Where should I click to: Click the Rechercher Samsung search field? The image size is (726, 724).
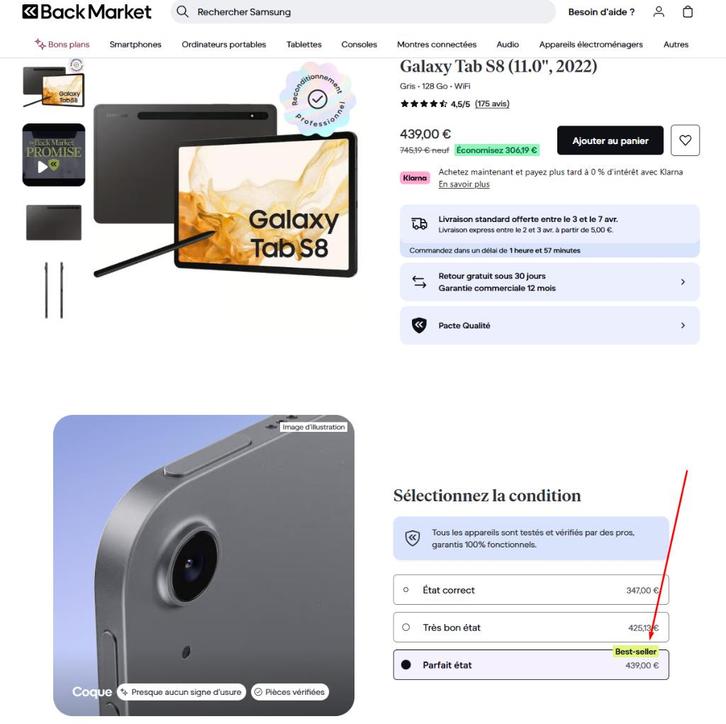[x=363, y=12]
